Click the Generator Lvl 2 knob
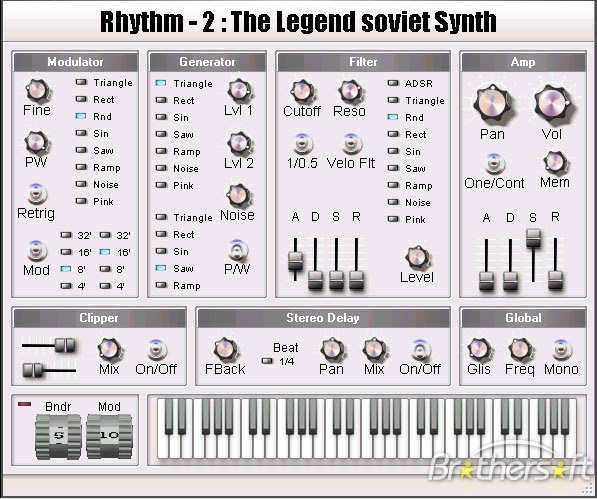This screenshot has height=499, width=597. [x=239, y=144]
